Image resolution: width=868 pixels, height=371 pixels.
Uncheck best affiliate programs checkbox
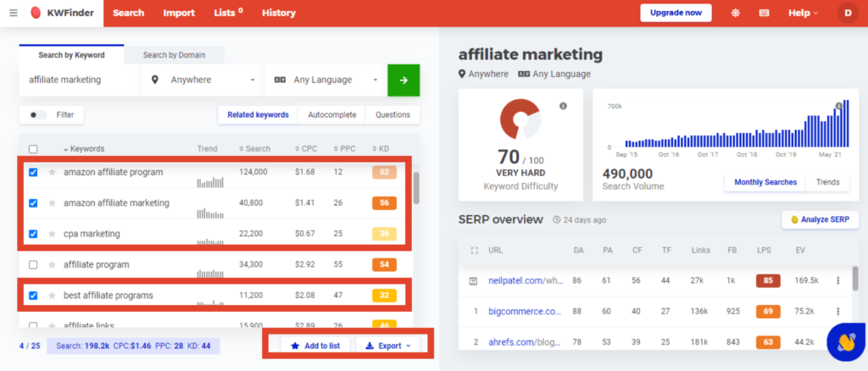point(33,296)
